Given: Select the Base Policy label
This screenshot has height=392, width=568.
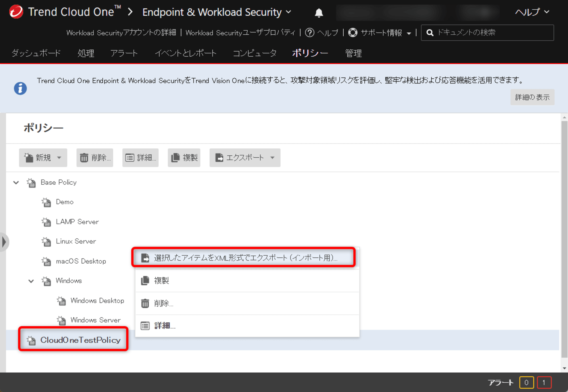Looking at the screenshot, I should point(59,182).
